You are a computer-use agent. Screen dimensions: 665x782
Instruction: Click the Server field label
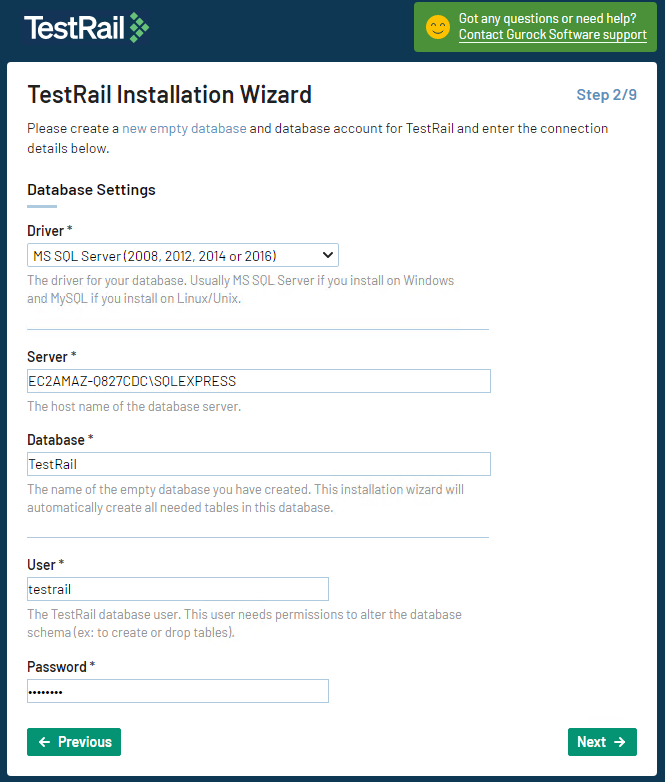[51, 357]
